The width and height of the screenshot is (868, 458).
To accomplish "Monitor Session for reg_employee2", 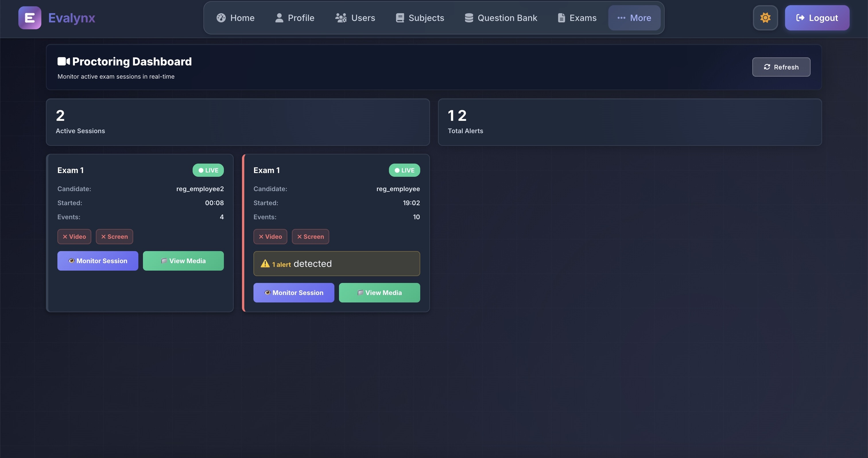I will pos(98,261).
